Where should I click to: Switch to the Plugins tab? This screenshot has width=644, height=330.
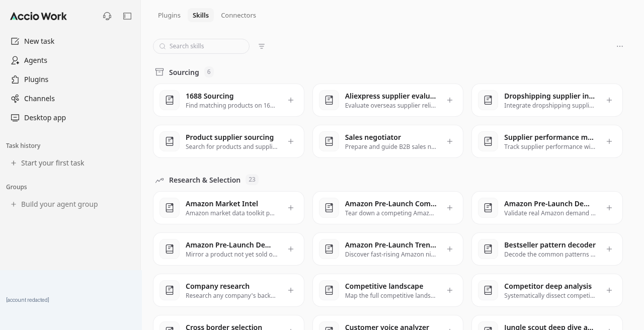click(x=169, y=15)
